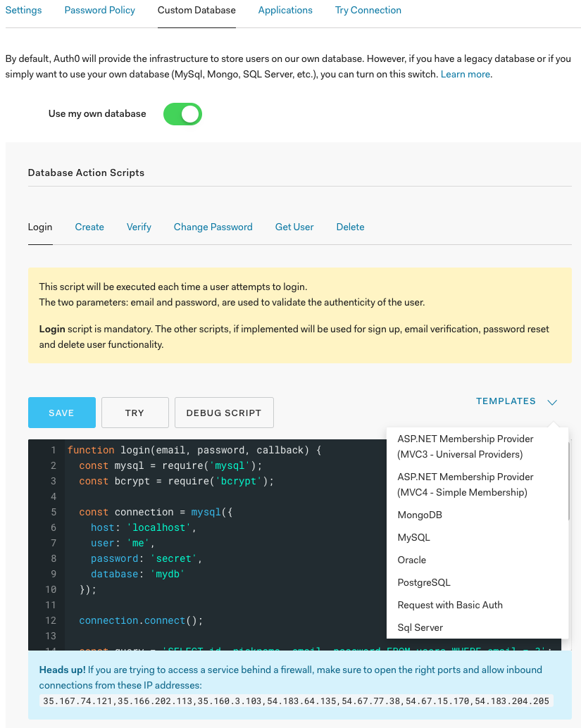Open the Change Password script
581x728 pixels.
(x=213, y=227)
